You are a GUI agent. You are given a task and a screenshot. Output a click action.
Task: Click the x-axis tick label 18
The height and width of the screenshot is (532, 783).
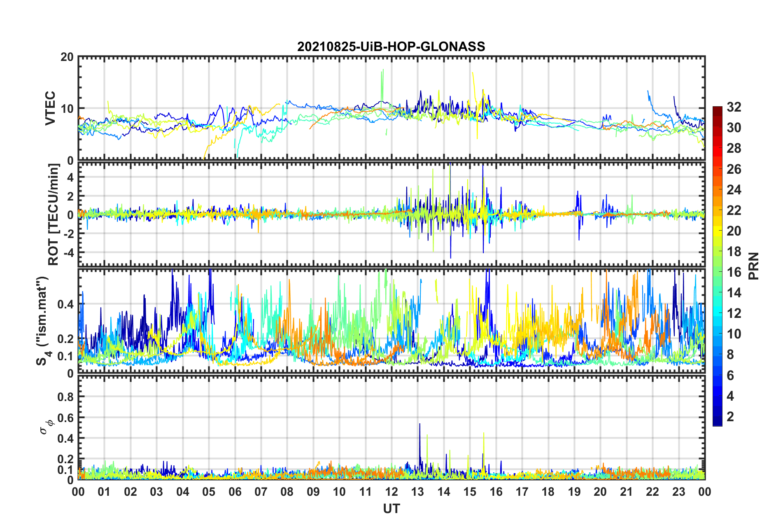(548, 492)
